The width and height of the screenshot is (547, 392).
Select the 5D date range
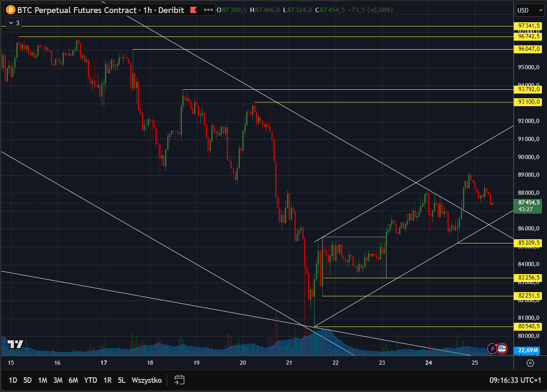point(28,380)
